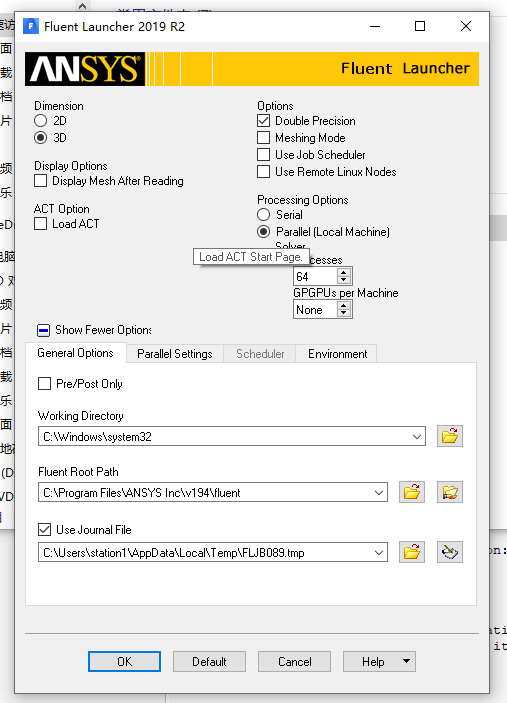Increase the Processes count stepper
Viewport: 507px width, 703px height.
(344, 272)
